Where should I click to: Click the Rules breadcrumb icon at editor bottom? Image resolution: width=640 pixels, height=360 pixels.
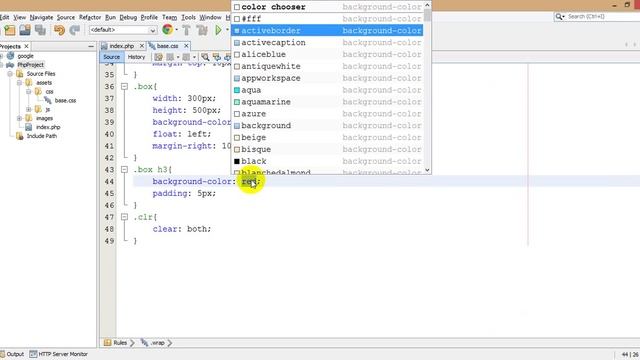(x=107, y=343)
